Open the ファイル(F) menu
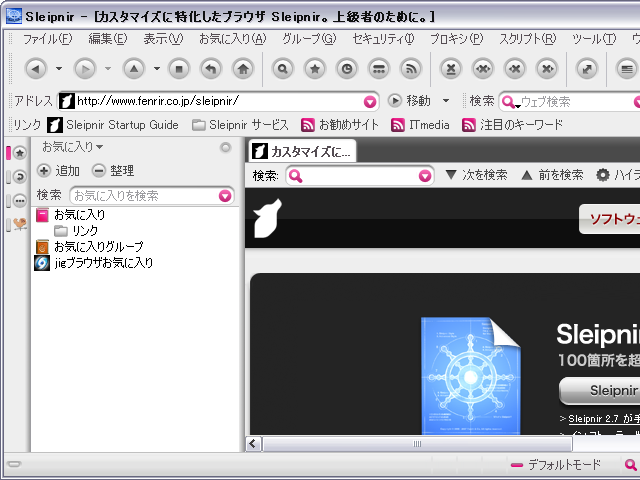 pyautogui.click(x=47, y=39)
